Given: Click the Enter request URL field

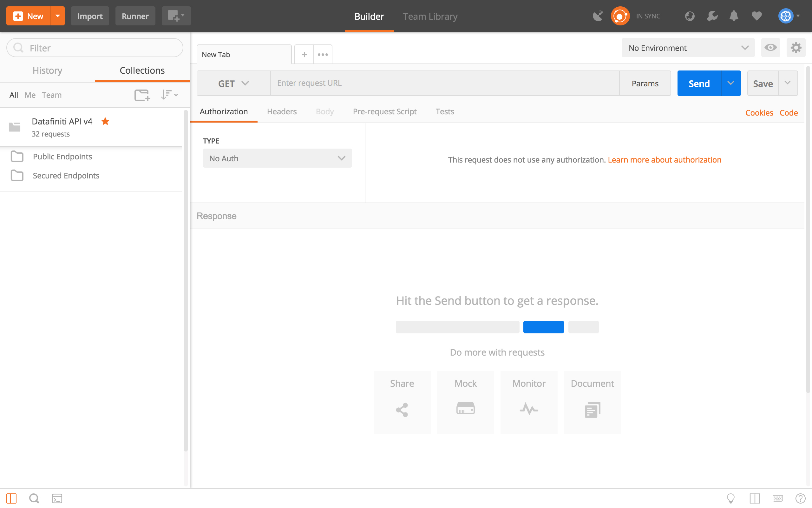Looking at the screenshot, I should pos(445,83).
